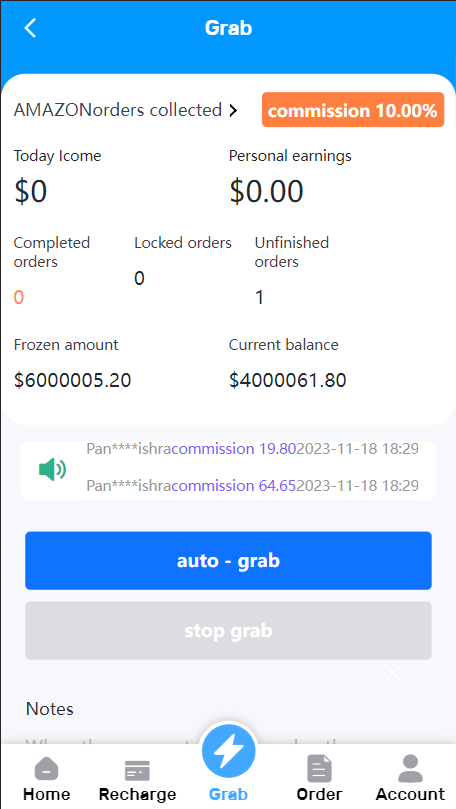Tap the back arrow in header

[x=30, y=28]
